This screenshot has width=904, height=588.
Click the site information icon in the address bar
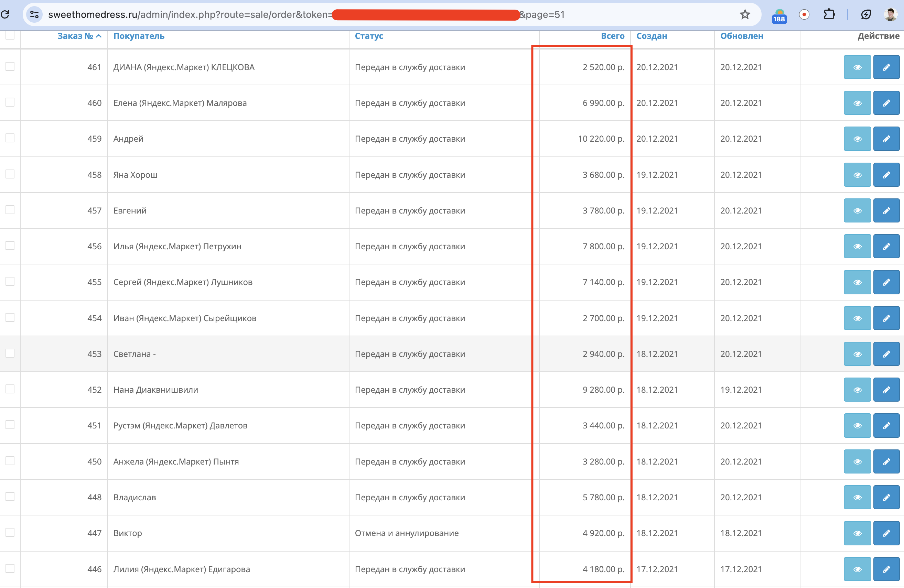coord(34,14)
